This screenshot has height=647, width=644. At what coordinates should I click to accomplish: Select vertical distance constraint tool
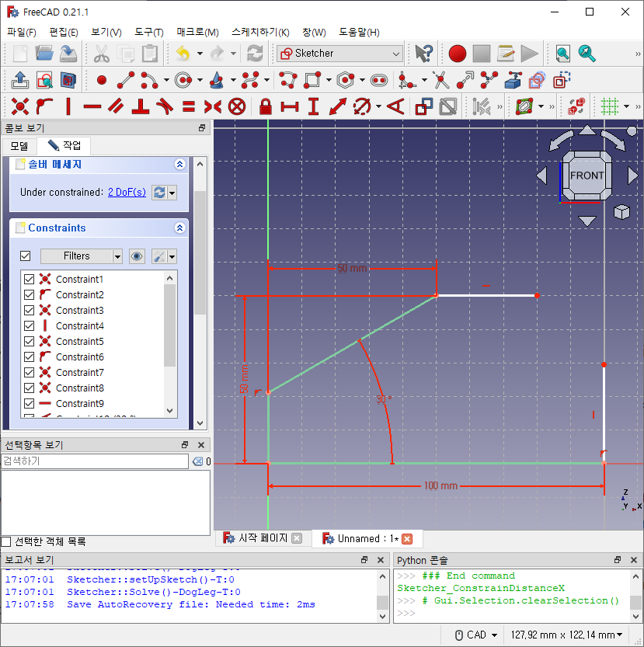click(x=314, y=106)
